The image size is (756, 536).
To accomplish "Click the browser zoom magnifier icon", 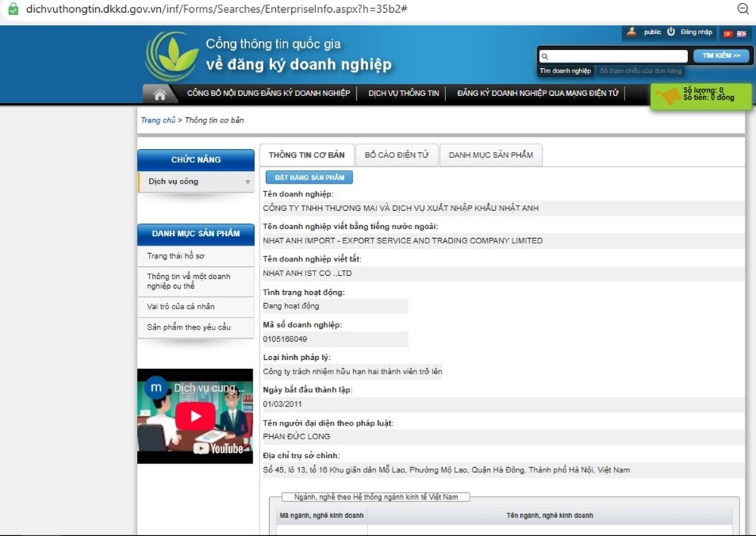I will [x=742, y=8].
